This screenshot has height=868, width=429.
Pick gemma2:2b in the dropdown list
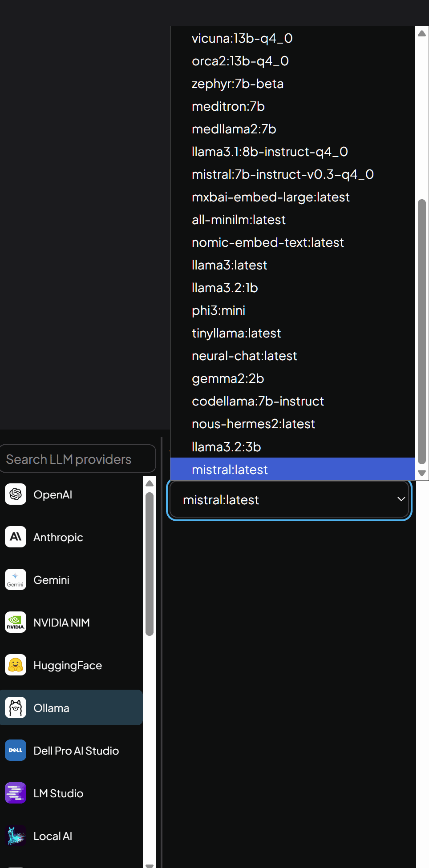228,378
